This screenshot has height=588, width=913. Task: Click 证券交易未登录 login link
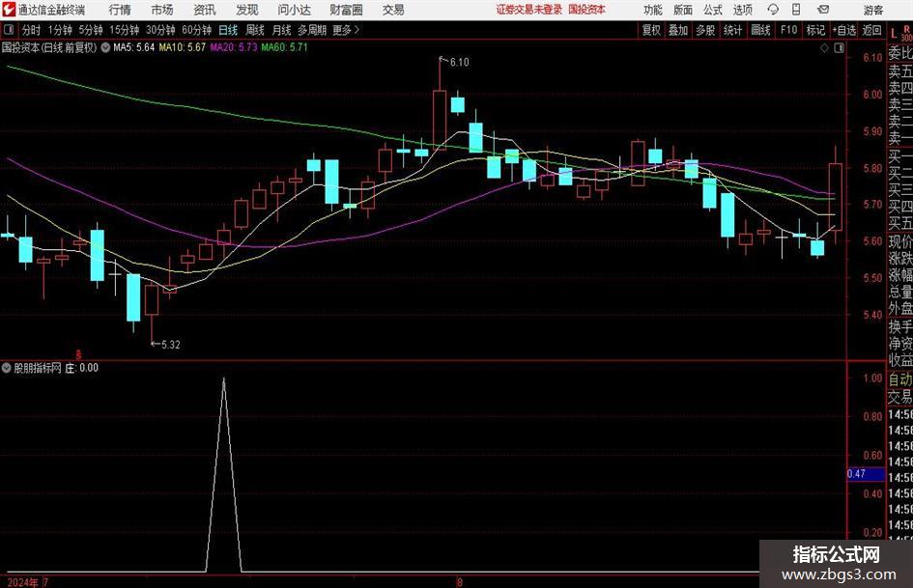[x=529, y=10]
